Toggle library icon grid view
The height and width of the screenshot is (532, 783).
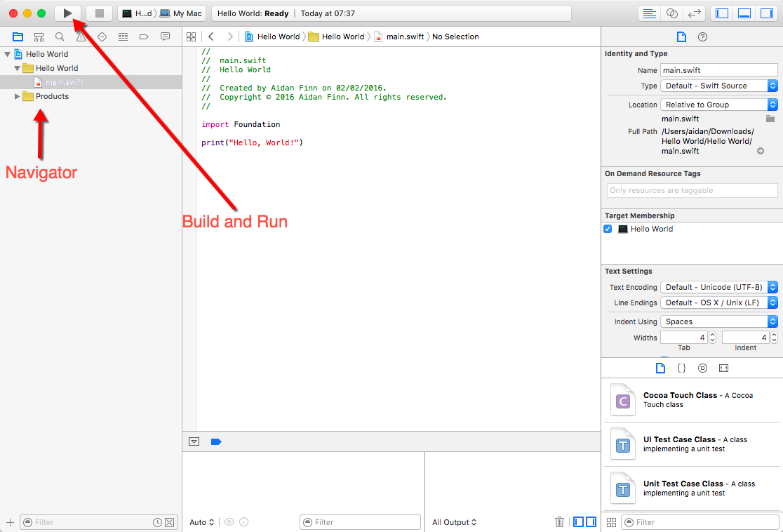click(611, 522)
